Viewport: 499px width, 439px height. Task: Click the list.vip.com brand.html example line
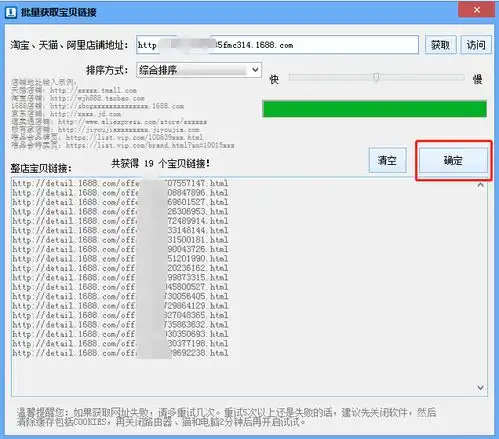[123, 145]
